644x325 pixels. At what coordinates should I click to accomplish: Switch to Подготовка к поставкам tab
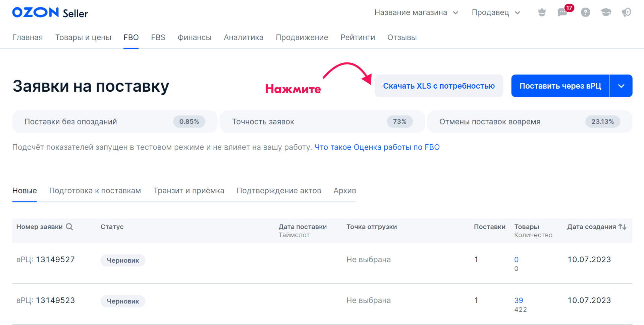tap(95, 191)
